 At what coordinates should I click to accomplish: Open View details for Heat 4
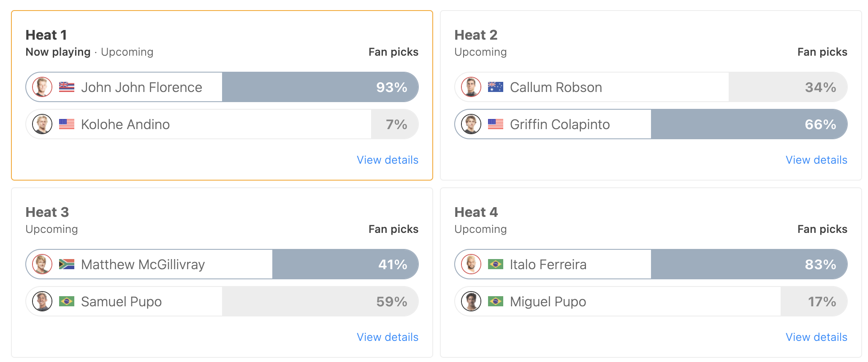click(816, 337)
